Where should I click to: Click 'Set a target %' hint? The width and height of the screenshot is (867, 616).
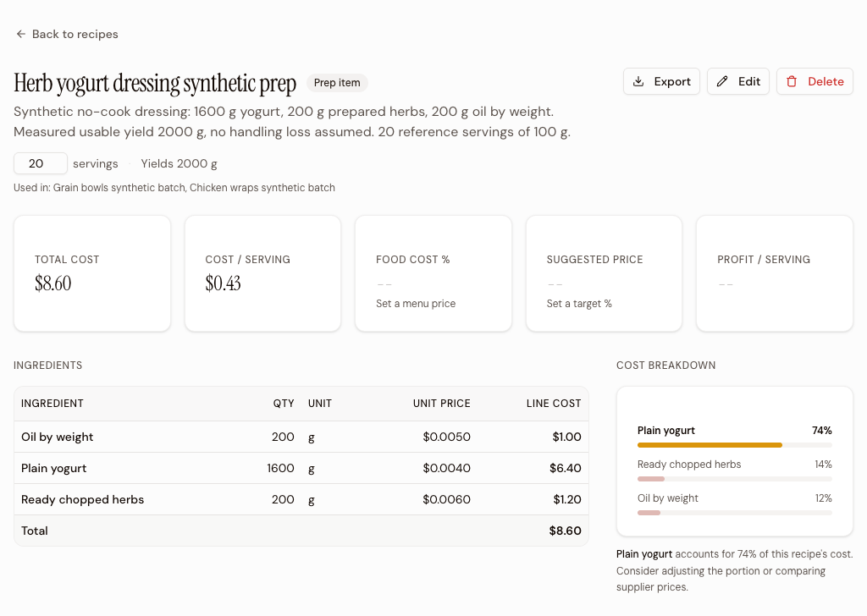pyautogui.click(x=579, y=303)
